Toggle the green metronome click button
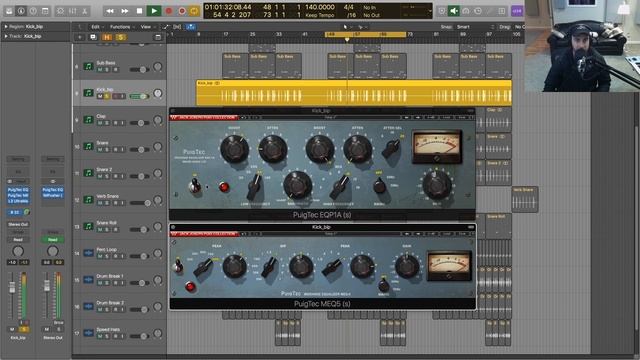The height and width of the screenshot is (360, 640). 453,11
